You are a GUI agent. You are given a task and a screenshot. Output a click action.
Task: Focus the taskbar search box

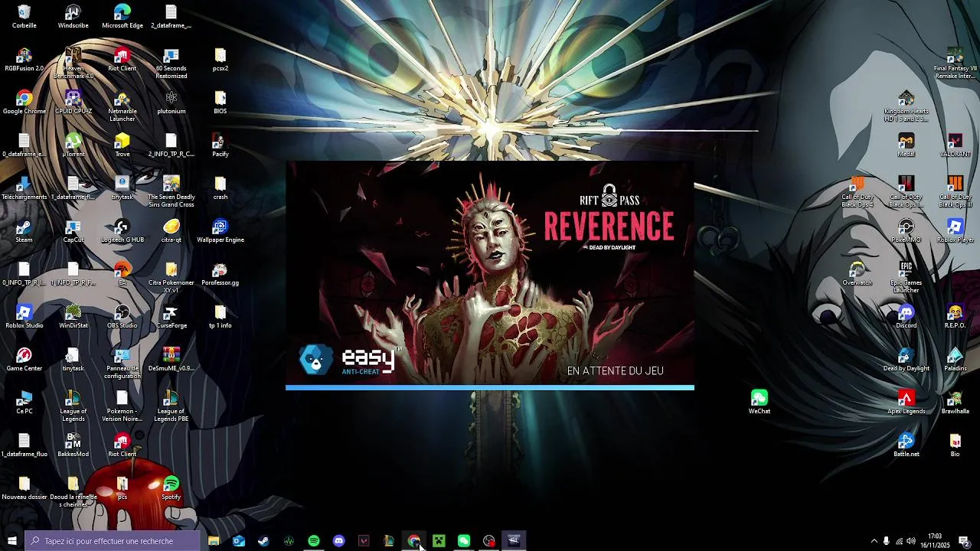click(113, 541)
